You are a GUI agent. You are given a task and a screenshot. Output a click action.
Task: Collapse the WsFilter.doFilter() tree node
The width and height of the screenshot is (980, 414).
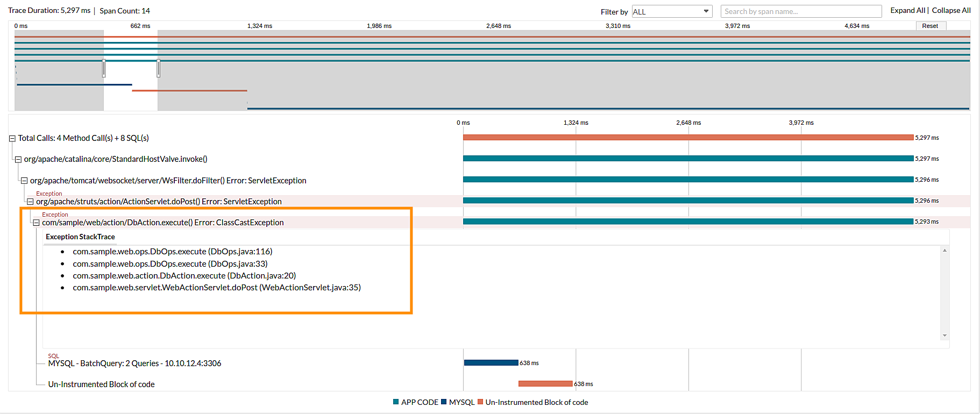coord(24,181)
